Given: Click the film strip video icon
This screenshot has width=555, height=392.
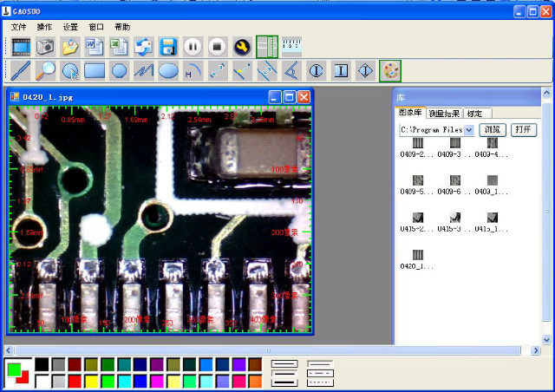Looking at the screenshot, I should point(21,47).
